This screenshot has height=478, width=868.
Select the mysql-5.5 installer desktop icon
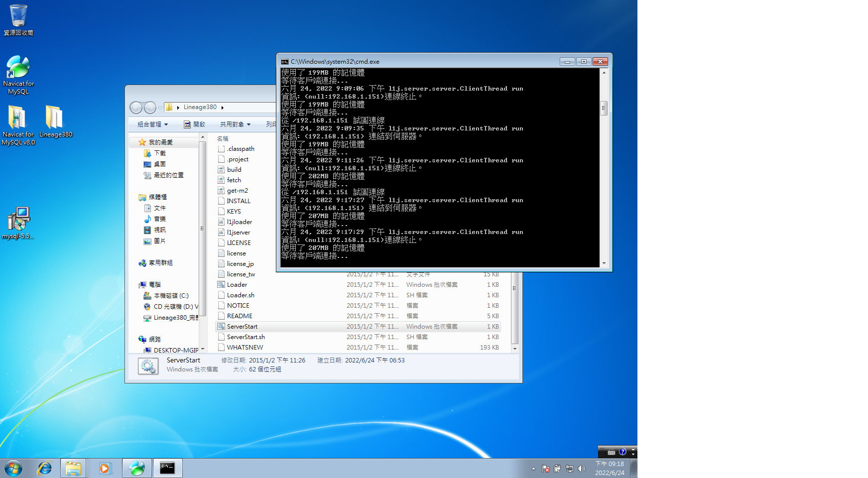coord(18,223)
